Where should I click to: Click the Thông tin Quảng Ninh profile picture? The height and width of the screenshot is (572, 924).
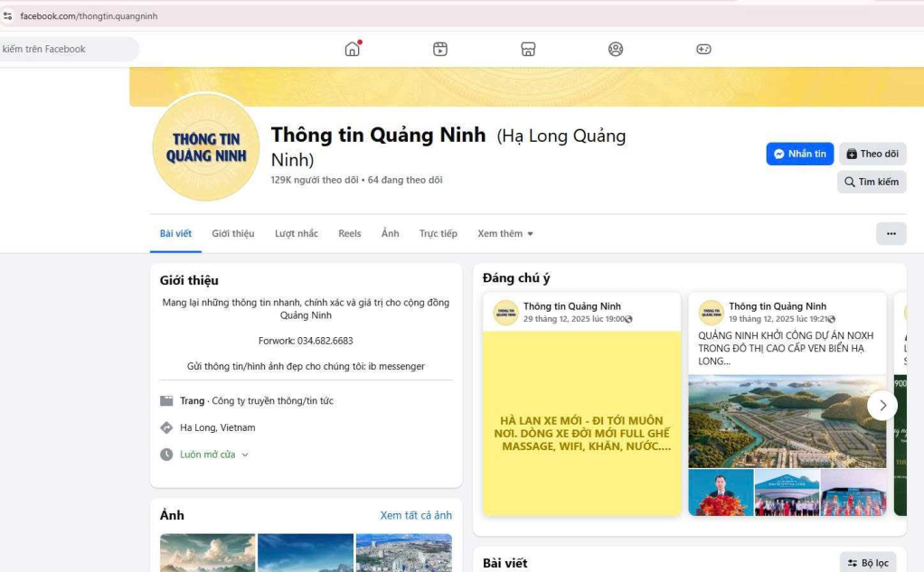(x=206, y=147)
